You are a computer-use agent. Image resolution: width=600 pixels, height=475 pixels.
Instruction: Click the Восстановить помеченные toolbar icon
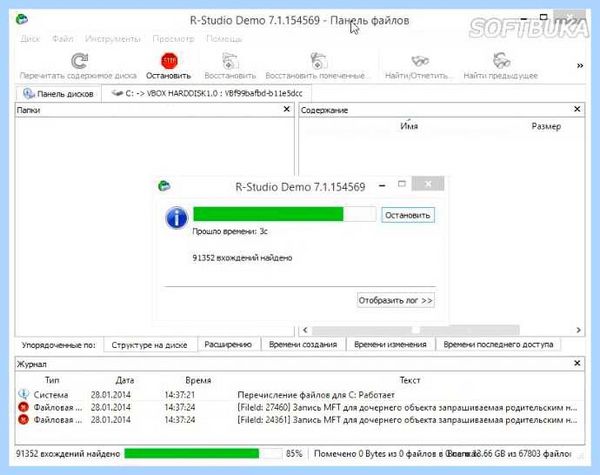point(318,60)
